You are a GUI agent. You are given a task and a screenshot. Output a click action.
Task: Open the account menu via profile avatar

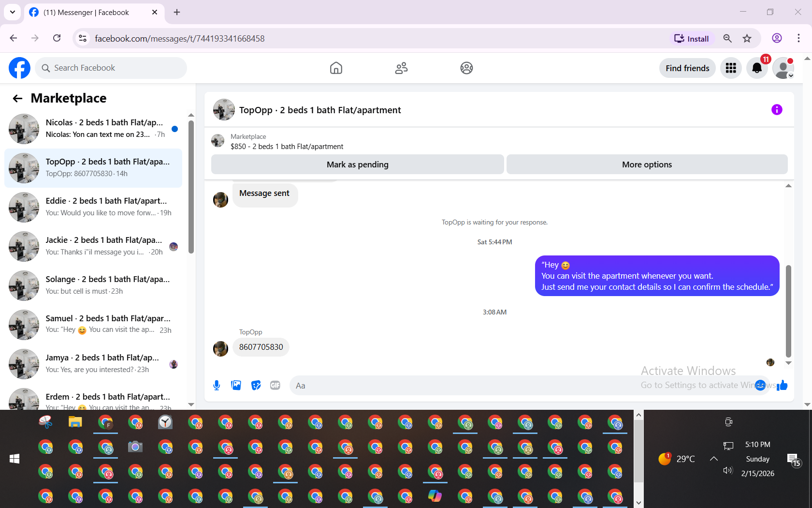783,68
